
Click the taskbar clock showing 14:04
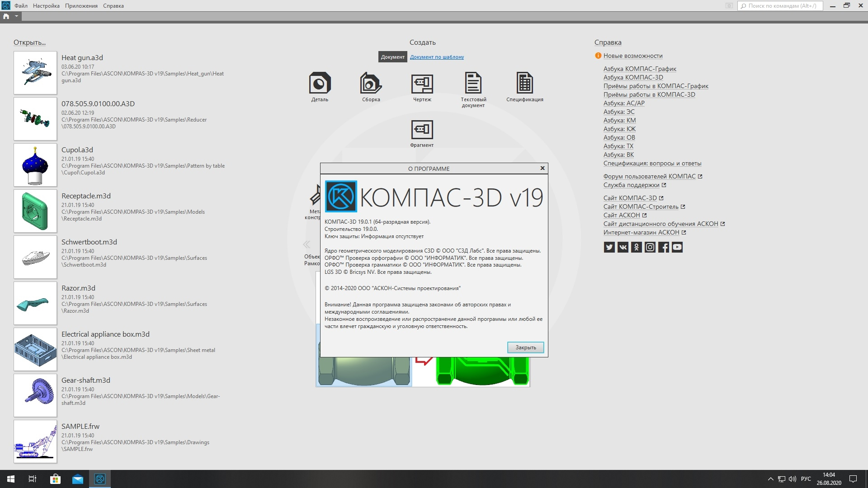[829, 479]
